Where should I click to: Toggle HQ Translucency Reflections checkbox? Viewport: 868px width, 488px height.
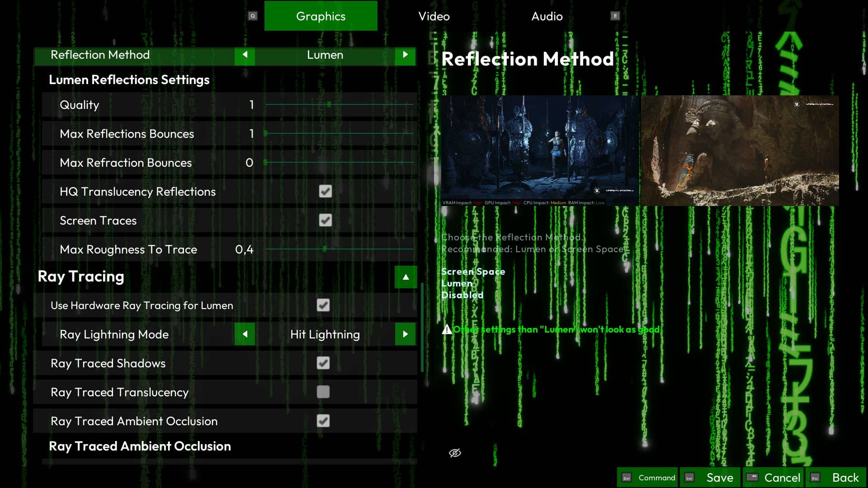tap(325, 192)
